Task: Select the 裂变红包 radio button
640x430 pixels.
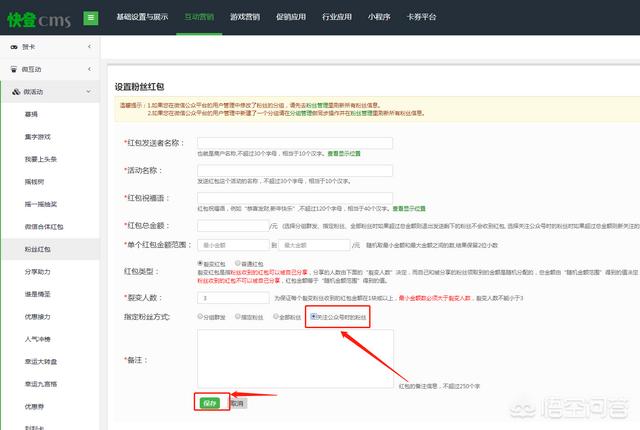Action: 201,263
